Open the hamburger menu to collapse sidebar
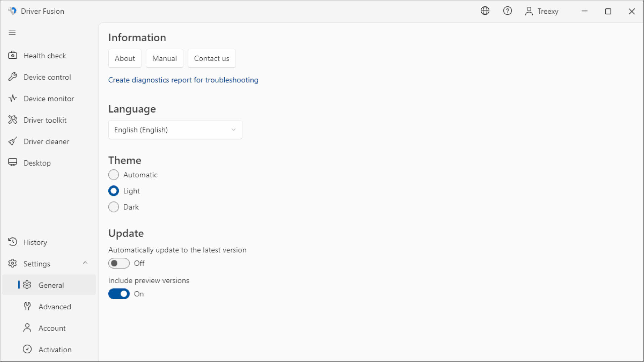 tap(12, 32)
